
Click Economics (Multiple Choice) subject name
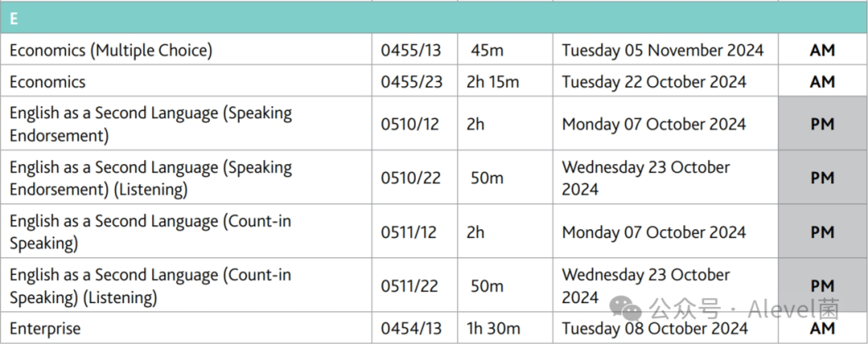point(111,51)
